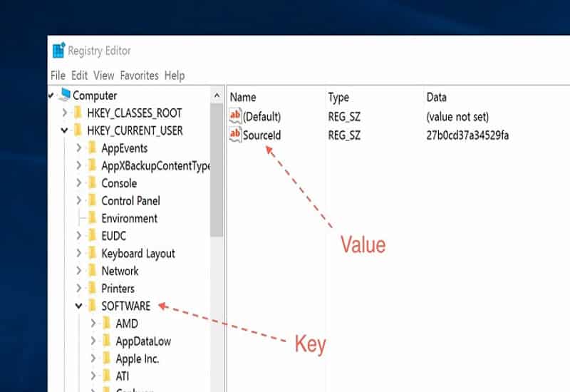Select the Keyboard Layout key
This screenshot has width=570, height=392.
pyautogui.click(x=138, y=254)
